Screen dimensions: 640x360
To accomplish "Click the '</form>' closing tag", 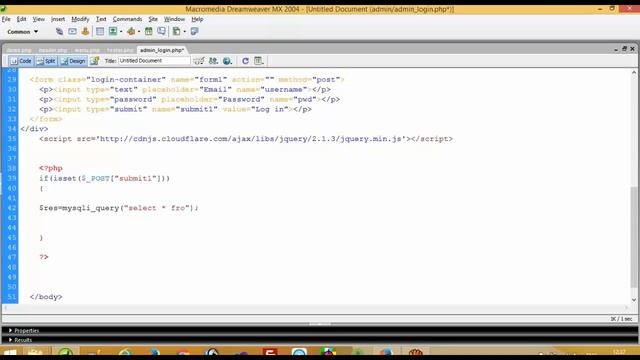I will point(46,119).
